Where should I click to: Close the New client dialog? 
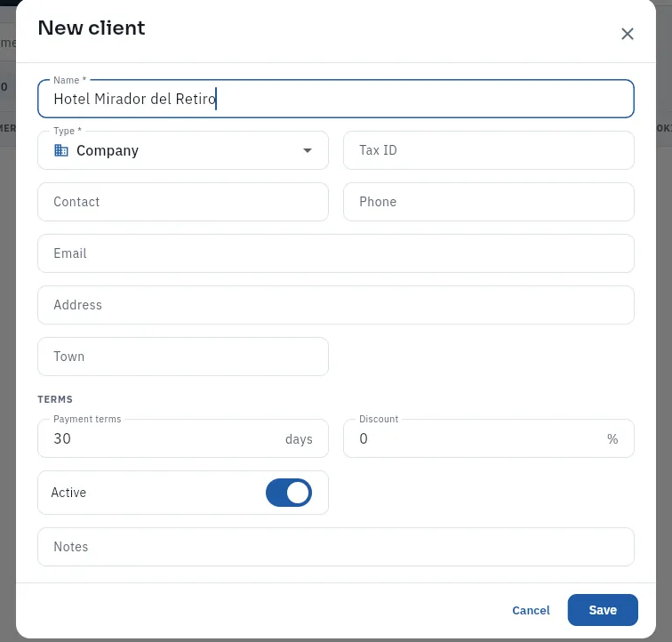tap(627, 34)
